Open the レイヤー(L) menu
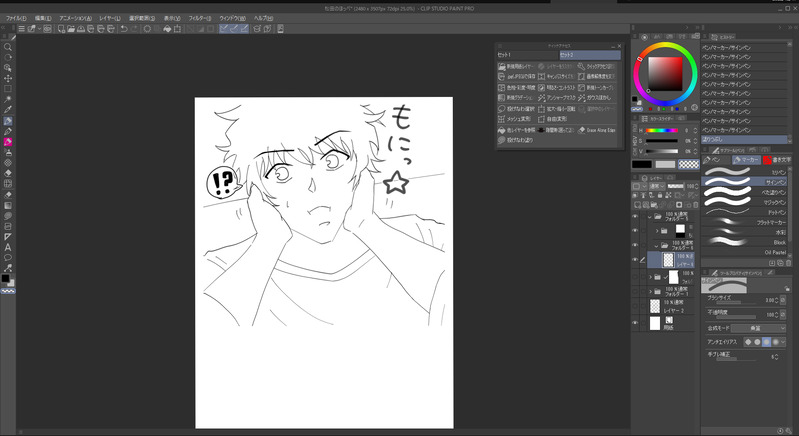 (110, 18)
